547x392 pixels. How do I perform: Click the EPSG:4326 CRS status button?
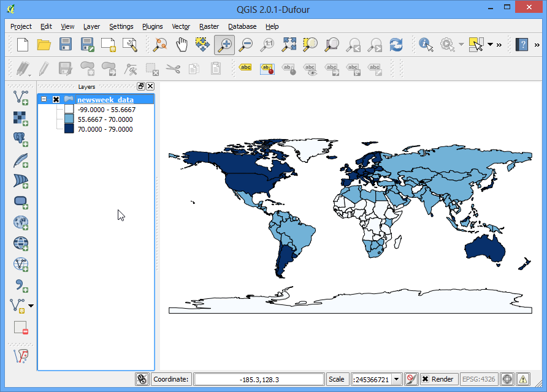pos(478,380)
